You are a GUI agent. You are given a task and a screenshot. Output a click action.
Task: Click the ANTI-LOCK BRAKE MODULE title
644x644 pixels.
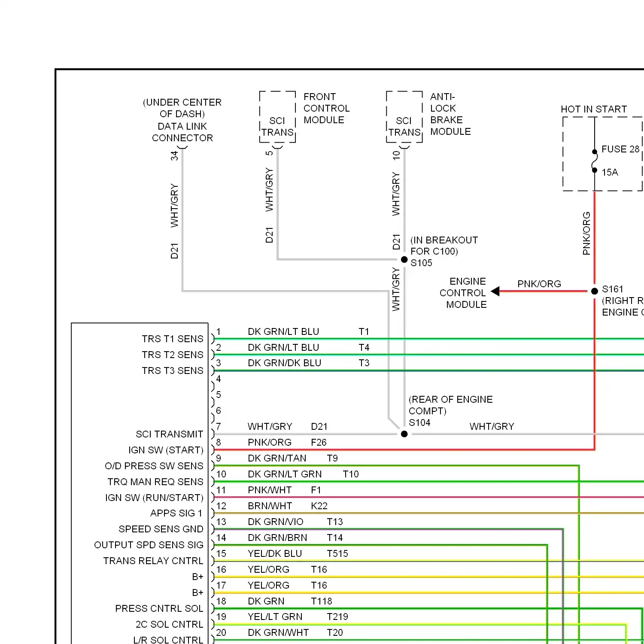pyautogui.click(x=450, y=114)
